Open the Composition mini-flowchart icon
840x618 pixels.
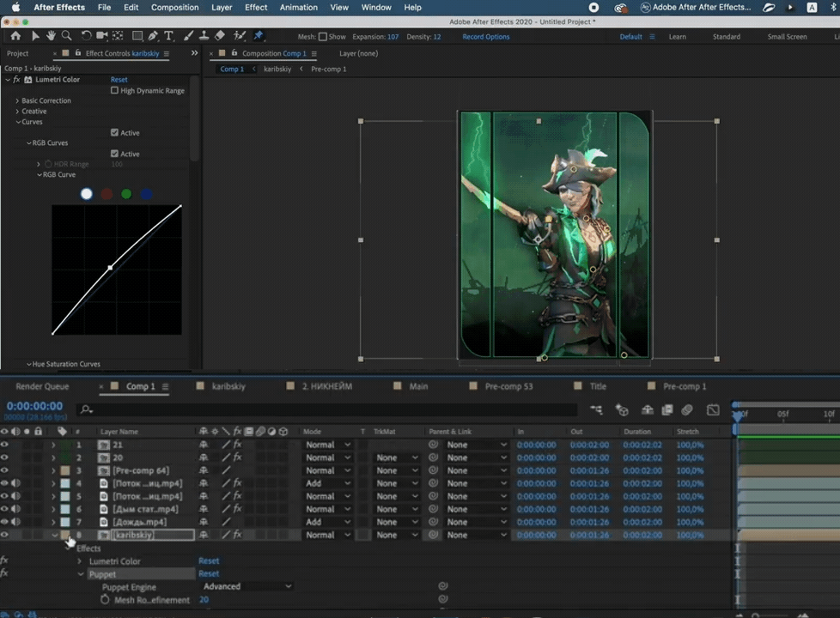[596, 410]
